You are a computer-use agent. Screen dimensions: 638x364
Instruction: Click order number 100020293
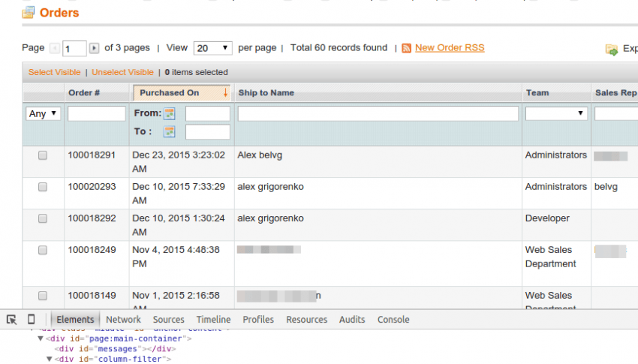pos(92,187)
